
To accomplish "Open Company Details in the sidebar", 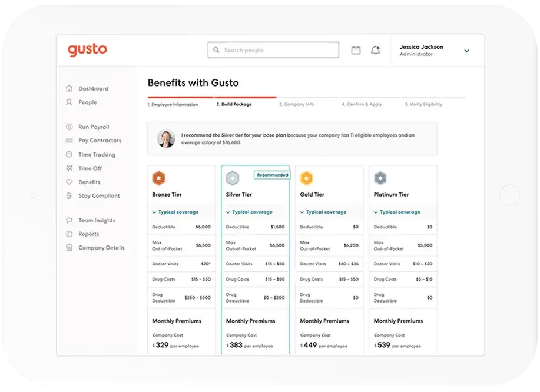I will pyautogui.click(x=101, y=247).
